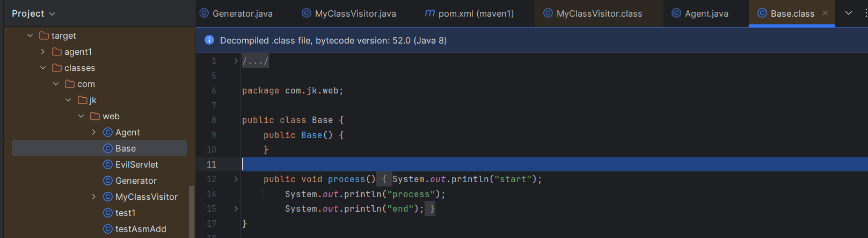
Task: Switch to pom.xml (maven1) tab
Action: pyautogui.click(x=469, y=13)
